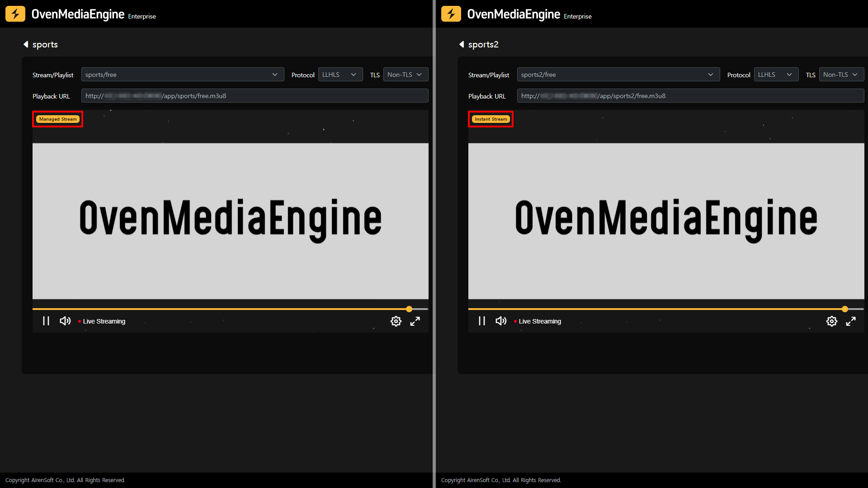
Task: Click the Instant Stream badge
Action: pos(491,119)
